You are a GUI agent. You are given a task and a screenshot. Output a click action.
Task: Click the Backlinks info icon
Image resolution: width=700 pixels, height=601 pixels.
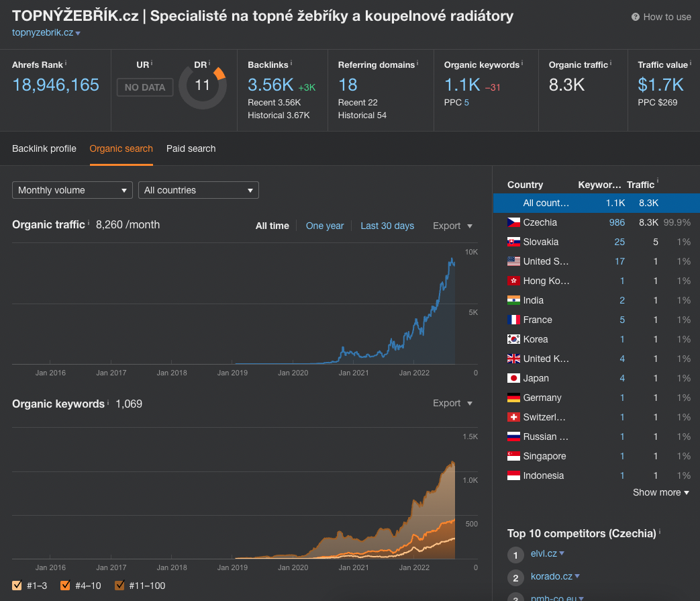pyautogui.click(x=291, y=63)
